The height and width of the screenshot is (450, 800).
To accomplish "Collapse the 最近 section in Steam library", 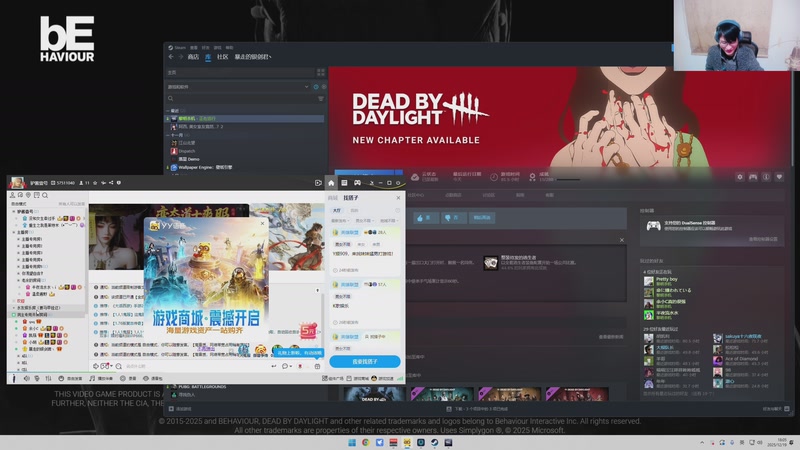I will tap(168, 111).
